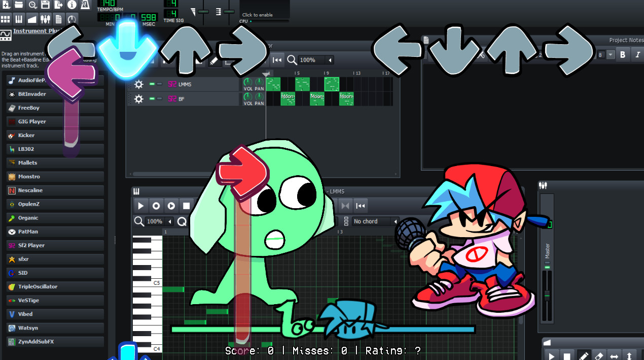644x360 pixels.
Task: Click the LMMS track VOL knob
Action: click(248, 82)
